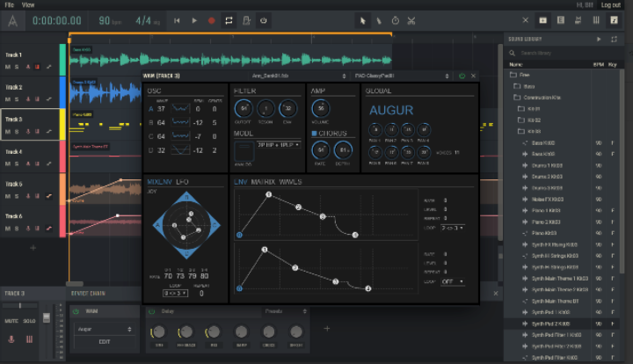Select the scissors split tool
Viewport: 633px width, 364px height.
411,20
